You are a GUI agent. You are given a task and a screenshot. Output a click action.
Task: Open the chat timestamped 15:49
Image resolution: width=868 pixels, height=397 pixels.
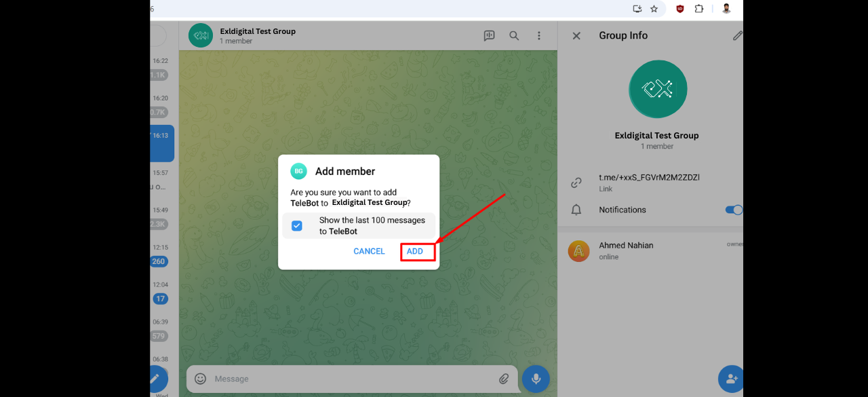pos(162,218)
